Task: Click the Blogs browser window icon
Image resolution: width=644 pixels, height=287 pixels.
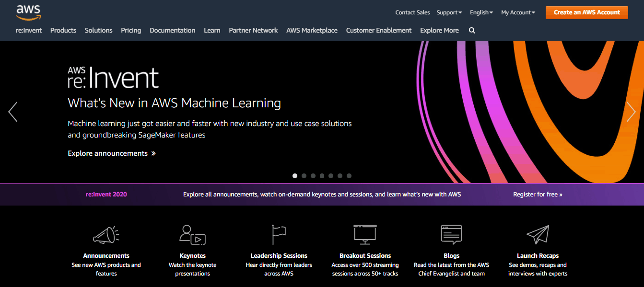Action: coord(451,235)
